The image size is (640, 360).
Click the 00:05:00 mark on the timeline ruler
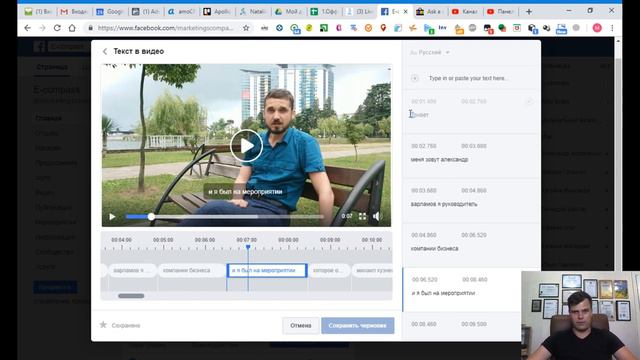pos(163,240)
